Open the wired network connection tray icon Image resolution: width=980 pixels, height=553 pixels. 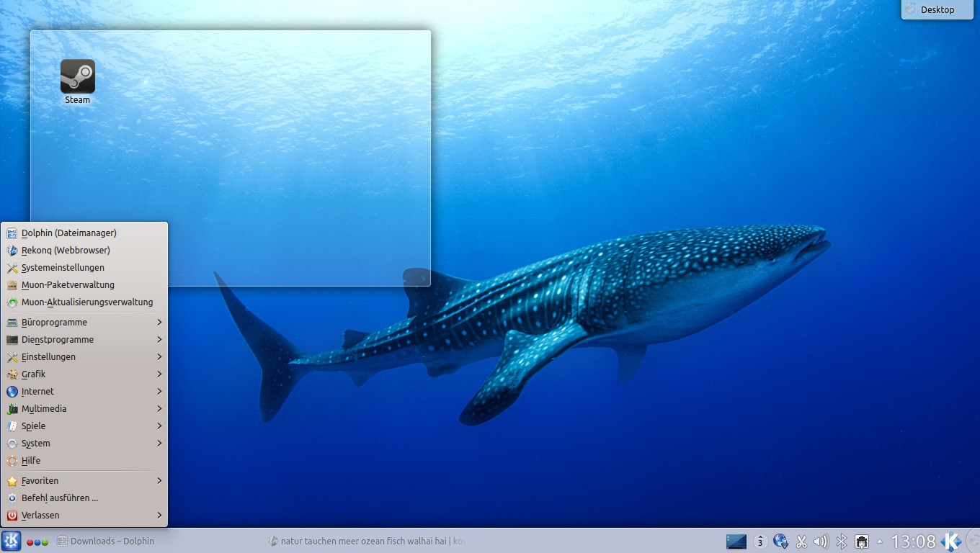tap(861, 541)
